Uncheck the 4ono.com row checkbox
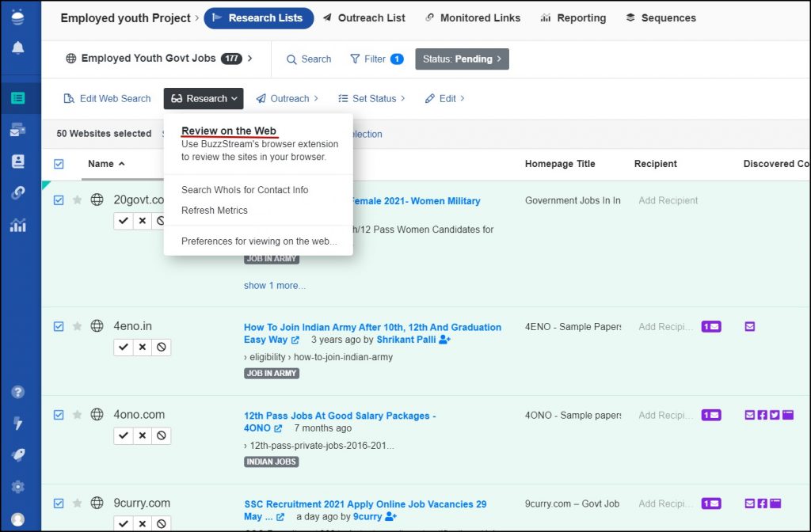 59,415
